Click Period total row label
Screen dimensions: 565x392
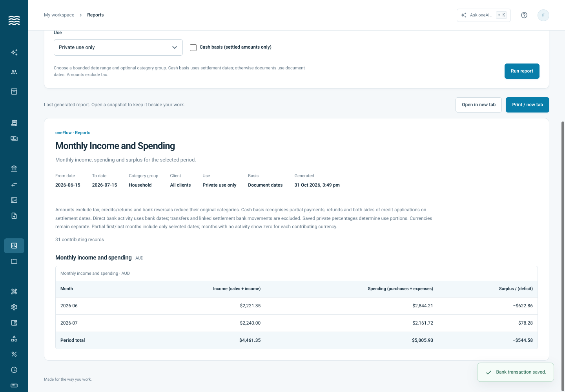pos(73,340)
